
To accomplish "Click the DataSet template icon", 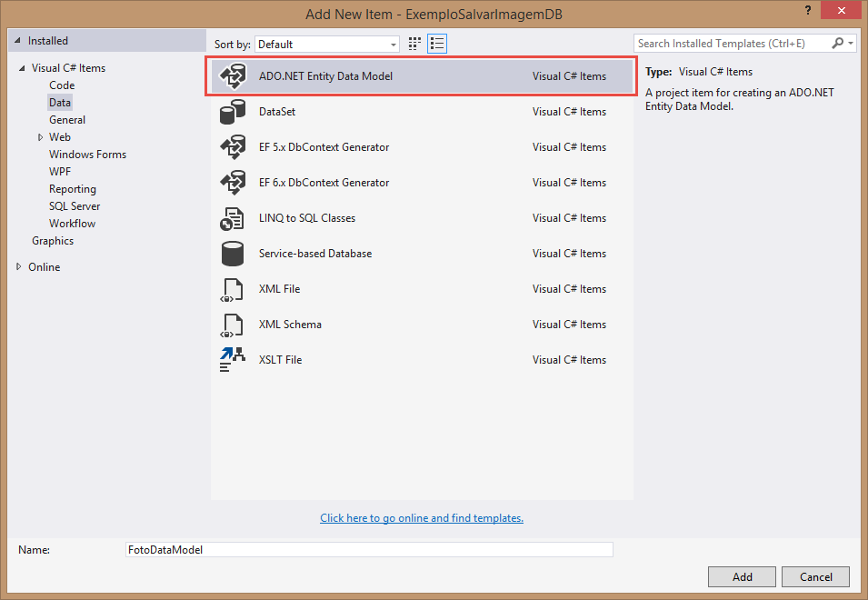I will 234,112.
